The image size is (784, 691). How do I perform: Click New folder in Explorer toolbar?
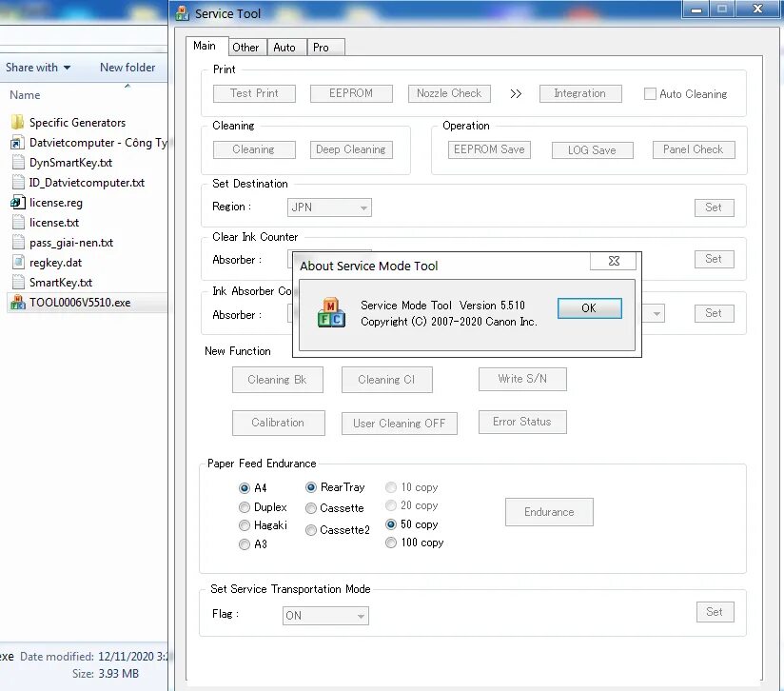click(127, 68)
